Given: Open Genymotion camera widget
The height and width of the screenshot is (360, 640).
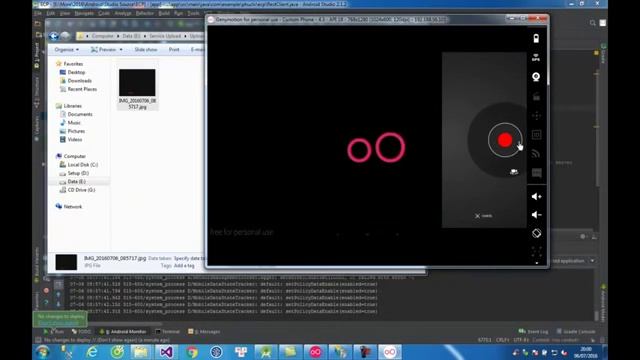Looking at the screenshot, I should coord(536,77).
